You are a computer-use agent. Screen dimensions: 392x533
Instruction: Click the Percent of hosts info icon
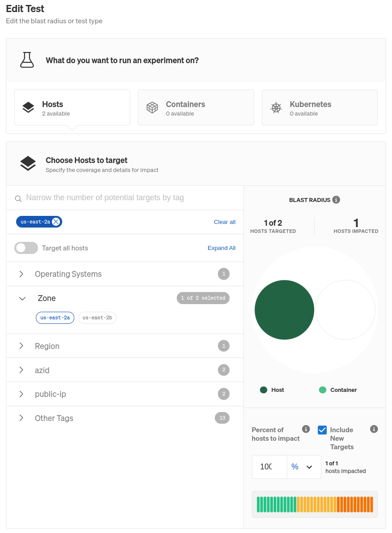coord(306,429)
